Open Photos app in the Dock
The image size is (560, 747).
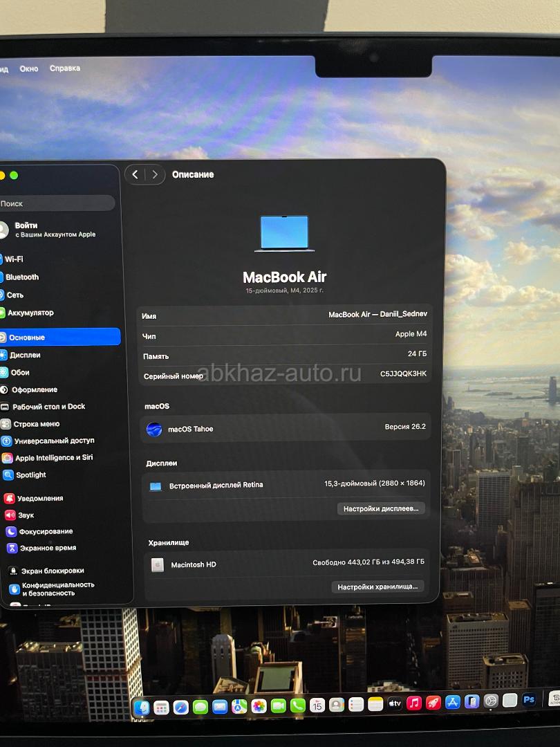tap(259, 706)
